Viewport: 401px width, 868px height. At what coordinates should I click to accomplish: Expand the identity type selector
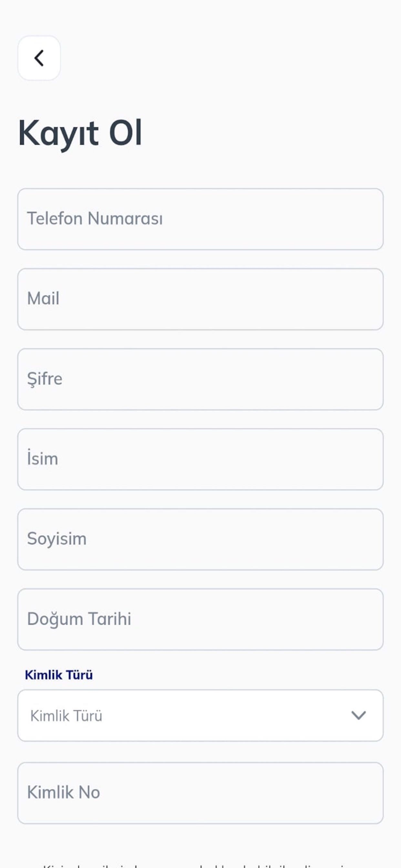(200, 715)
